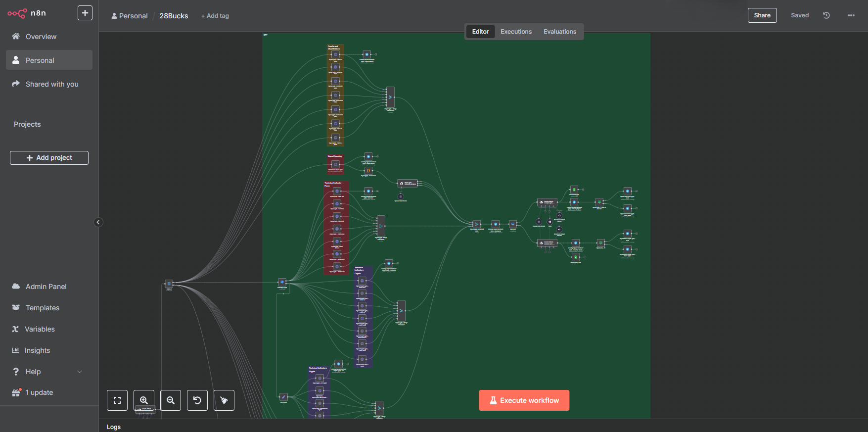Click Execute workflow
The height and width of the screenshot is (432, 868).
(524, 400)
